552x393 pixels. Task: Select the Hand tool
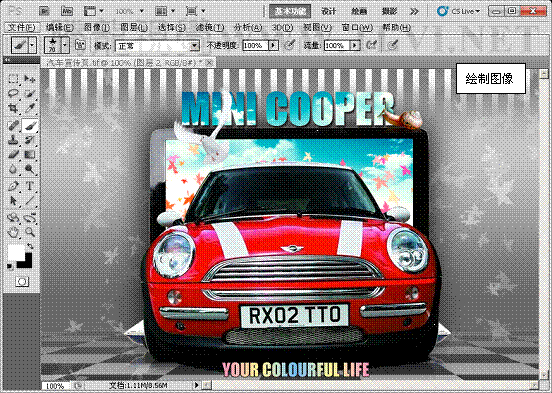pos(13,232)
